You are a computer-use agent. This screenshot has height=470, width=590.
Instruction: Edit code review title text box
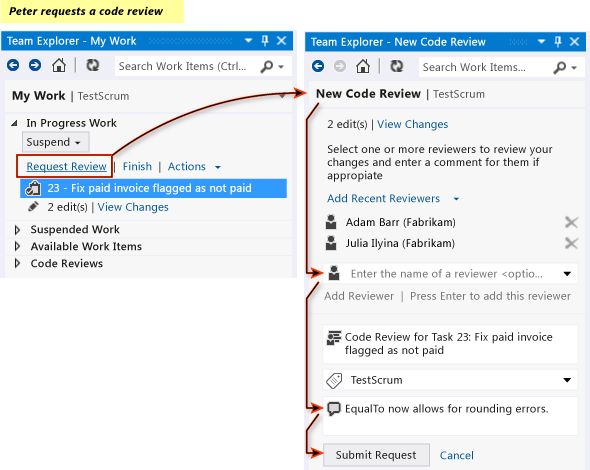450,344
